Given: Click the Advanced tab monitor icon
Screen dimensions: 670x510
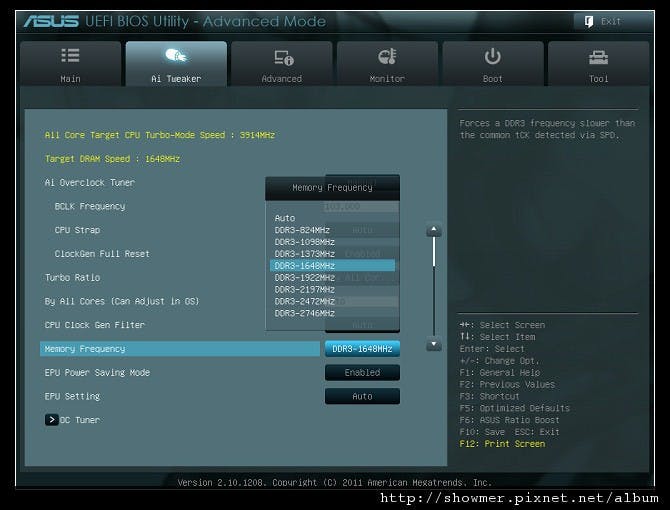Looking at the screenshot, I should coord(284,57).
